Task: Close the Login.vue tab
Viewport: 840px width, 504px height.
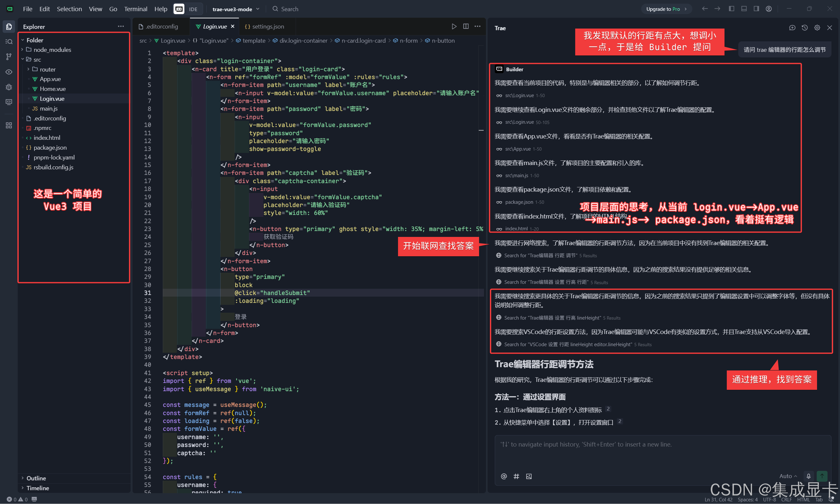Action: [x=233, y=27]
